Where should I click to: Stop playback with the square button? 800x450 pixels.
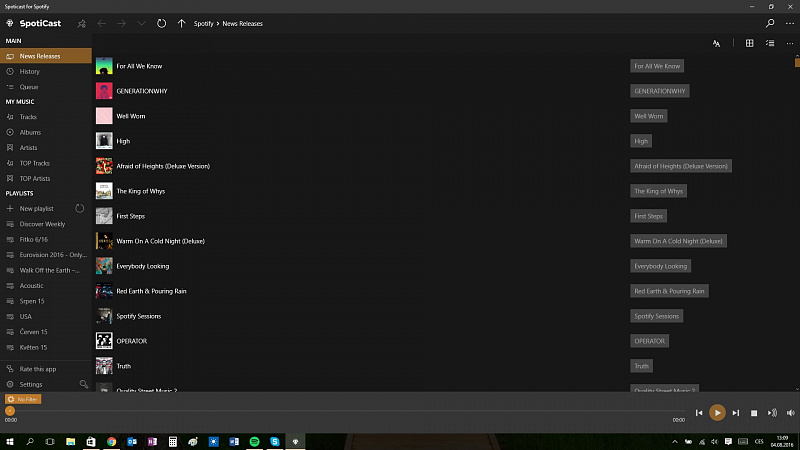click(x=754, y=413)
